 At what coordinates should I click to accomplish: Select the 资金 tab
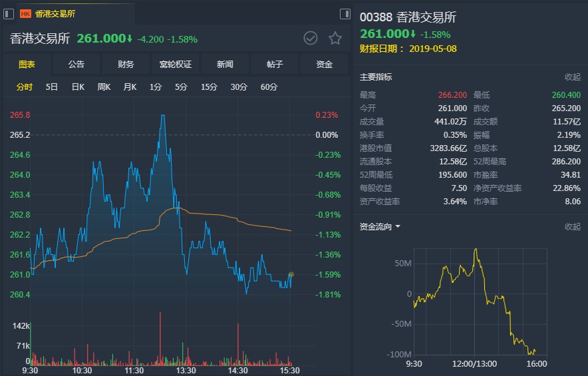point(324,65)
